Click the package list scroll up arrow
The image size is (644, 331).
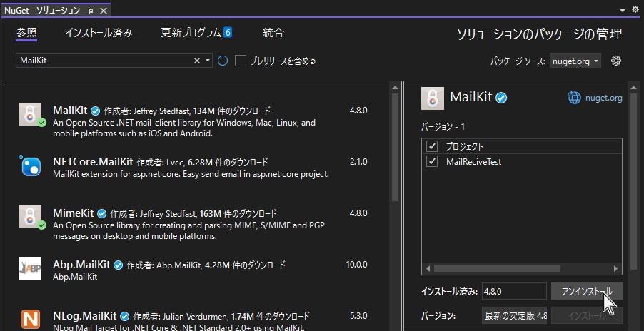[x=395, y=87]
